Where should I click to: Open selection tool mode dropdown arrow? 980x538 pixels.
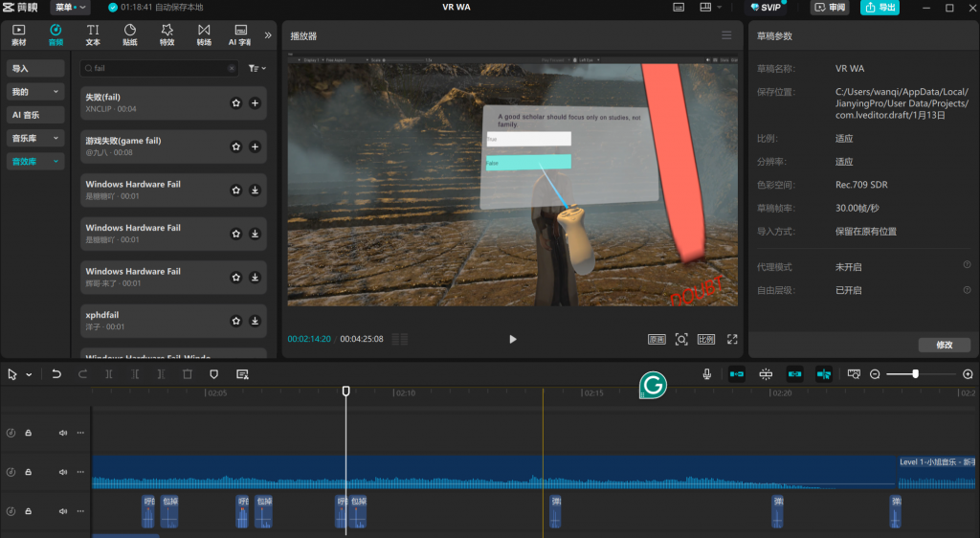coord(29,374)
